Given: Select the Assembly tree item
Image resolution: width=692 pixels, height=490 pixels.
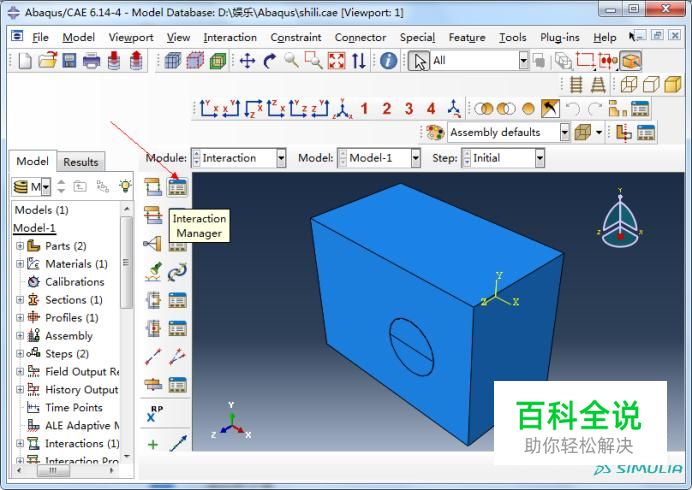Looking at the screenshot, I should (69, 335).
